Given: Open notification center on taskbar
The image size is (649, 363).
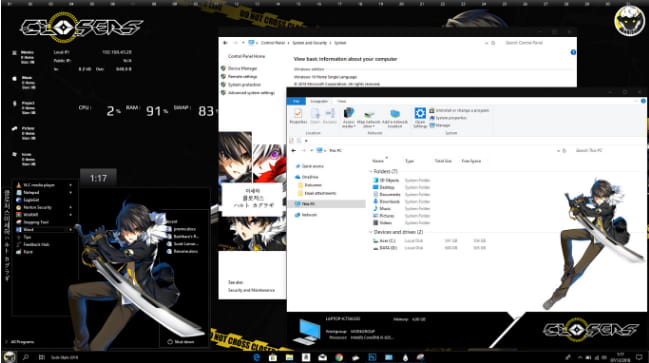Looking at the screenshot, I should (x=639, y=357).
